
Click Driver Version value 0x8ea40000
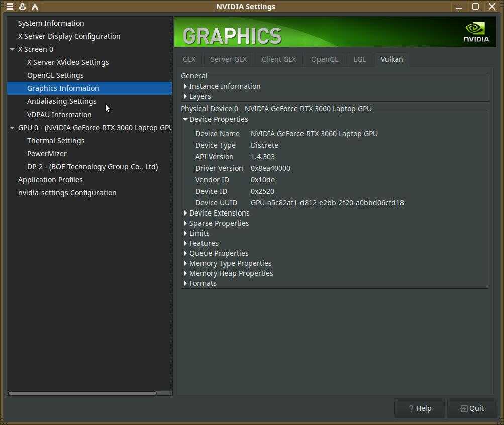click(270, 168)
